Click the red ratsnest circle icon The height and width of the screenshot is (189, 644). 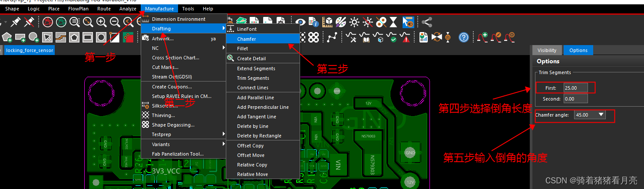tap(48, 21)
